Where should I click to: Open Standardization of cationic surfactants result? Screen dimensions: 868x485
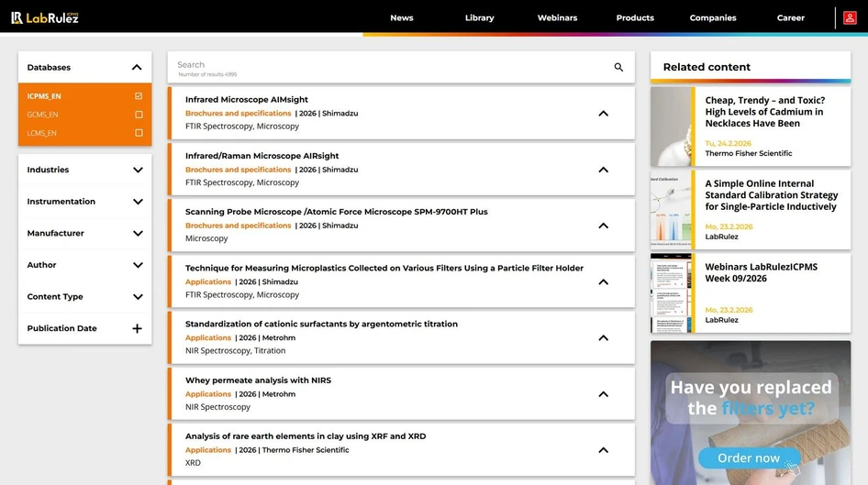point(321,324)
